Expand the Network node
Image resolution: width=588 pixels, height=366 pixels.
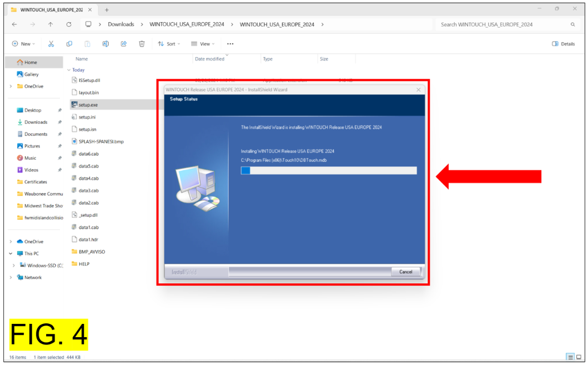point(11,278)
